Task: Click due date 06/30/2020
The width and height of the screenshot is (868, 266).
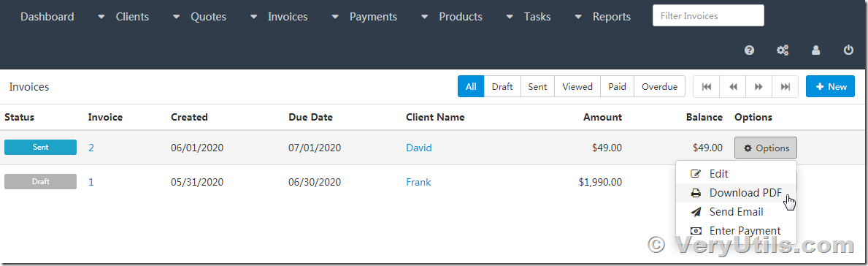Action: pyautogui.click(x=315, y=182)
